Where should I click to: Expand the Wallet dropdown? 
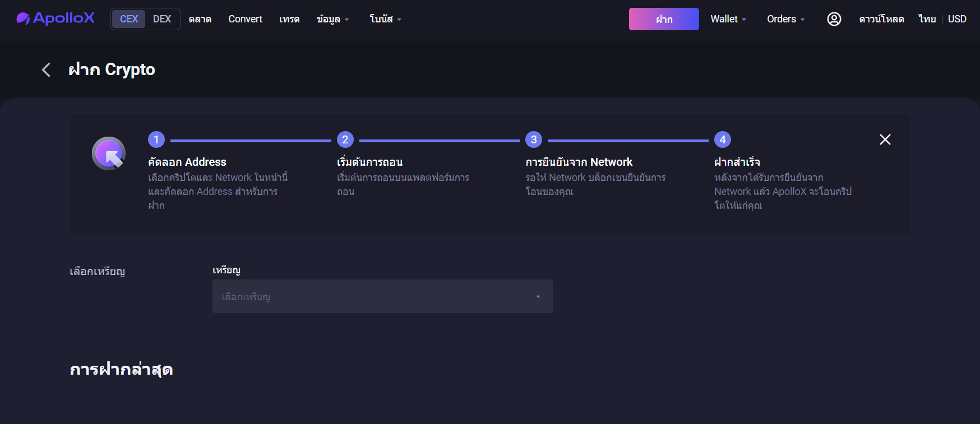(x=728, y=19)
